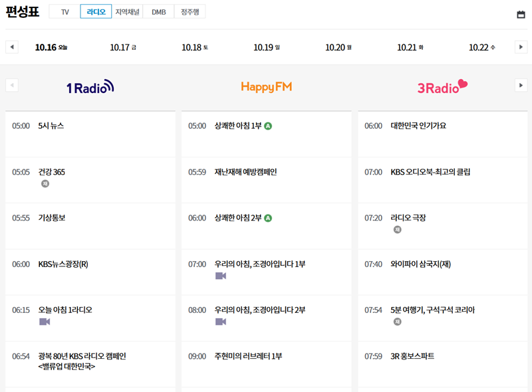
Task: Open the 광복 80년 KBS 라디오 캠페인 entry
Action: (x=82, y=361)
